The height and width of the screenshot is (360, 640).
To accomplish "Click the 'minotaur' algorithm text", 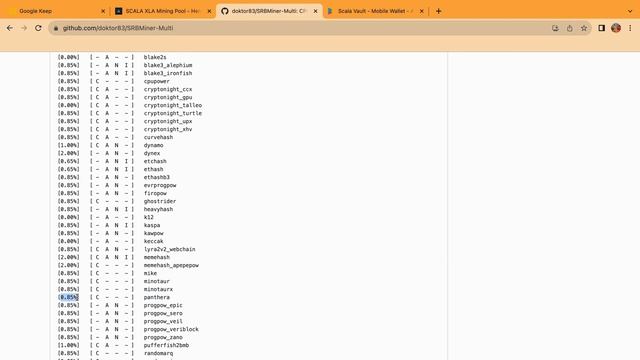I will [156, 281].
